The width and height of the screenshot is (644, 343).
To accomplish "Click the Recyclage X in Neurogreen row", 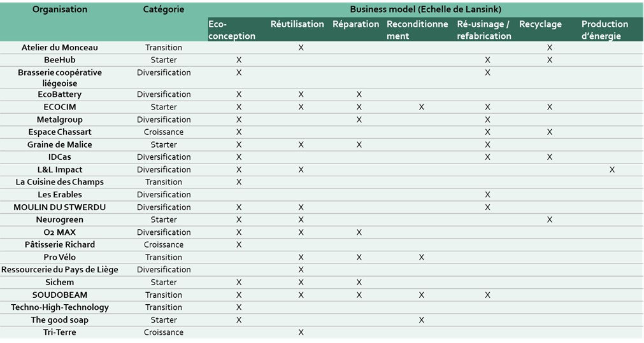I will coord(549,220).
